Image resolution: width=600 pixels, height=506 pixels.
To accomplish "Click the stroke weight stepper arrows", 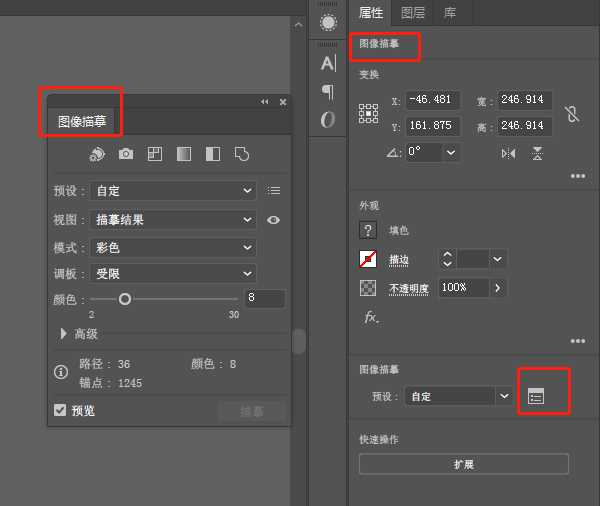I will 447,259.
